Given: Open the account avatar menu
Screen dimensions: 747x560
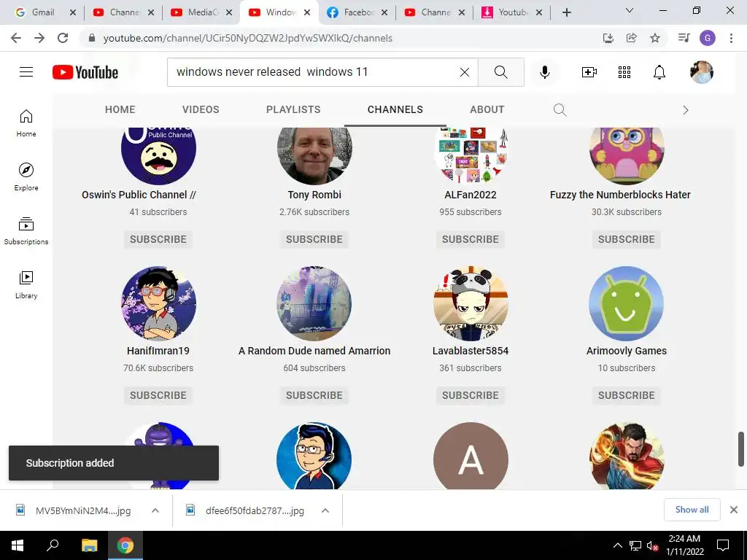Looking at the screenshot, I should [x=701, y=72].
